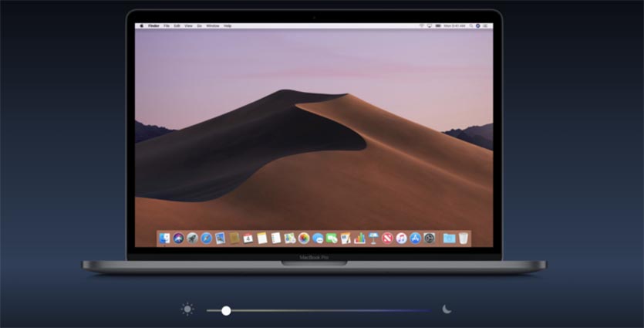Open App Store icon in dock
The height and width of the screenshot is (328, 644).
(415, 238)
